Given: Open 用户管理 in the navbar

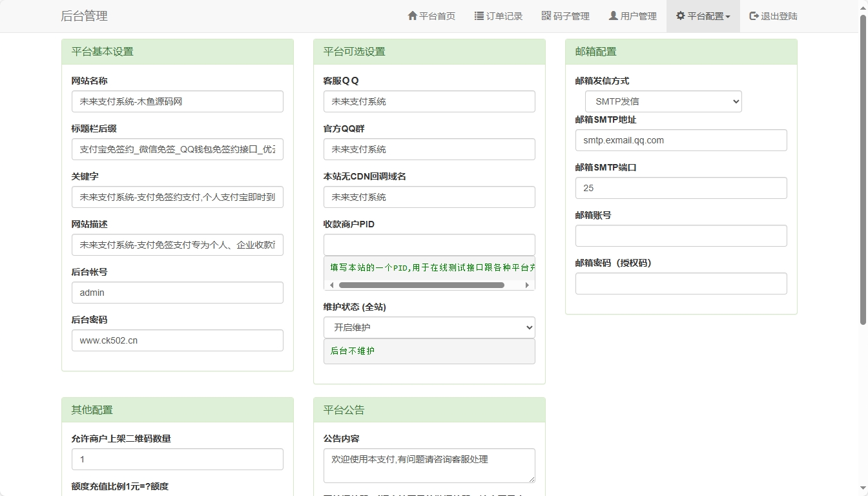Looking at the screenshot, I should pyautogui.click(x=633, y=16).
